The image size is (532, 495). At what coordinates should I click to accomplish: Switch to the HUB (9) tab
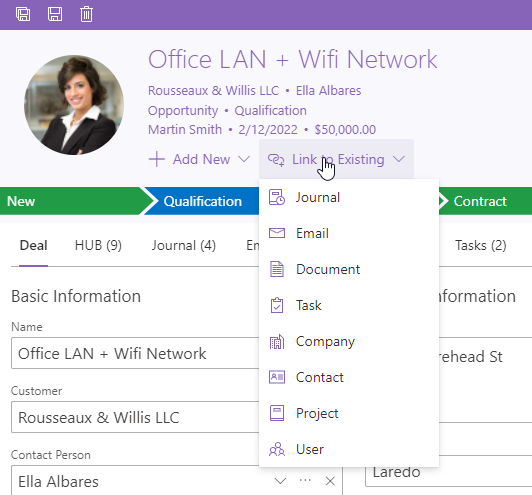[x=98, y=245]
